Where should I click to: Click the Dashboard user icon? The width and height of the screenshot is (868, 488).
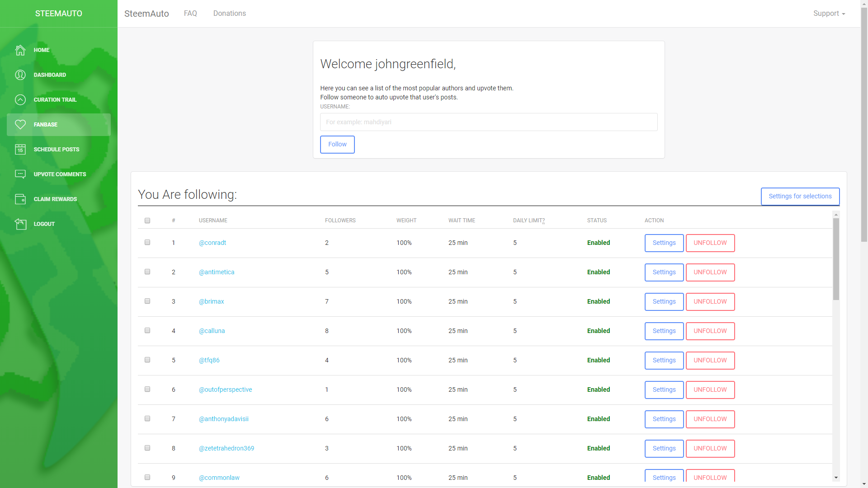click(20, 75)
